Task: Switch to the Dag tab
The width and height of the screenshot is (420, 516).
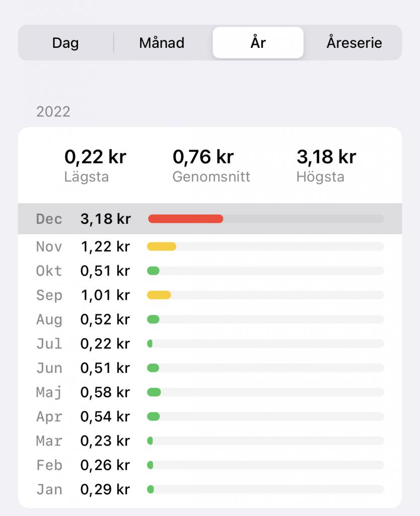Action: [65, 43]
